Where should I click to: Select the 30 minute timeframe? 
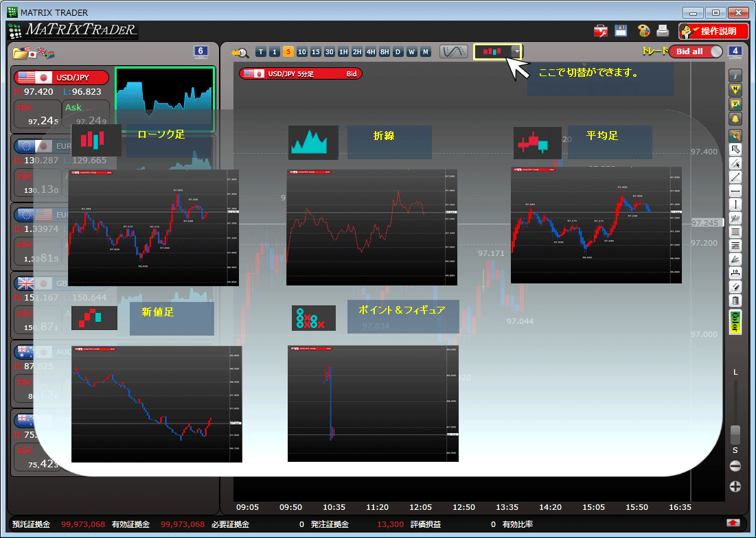(330, 52)
